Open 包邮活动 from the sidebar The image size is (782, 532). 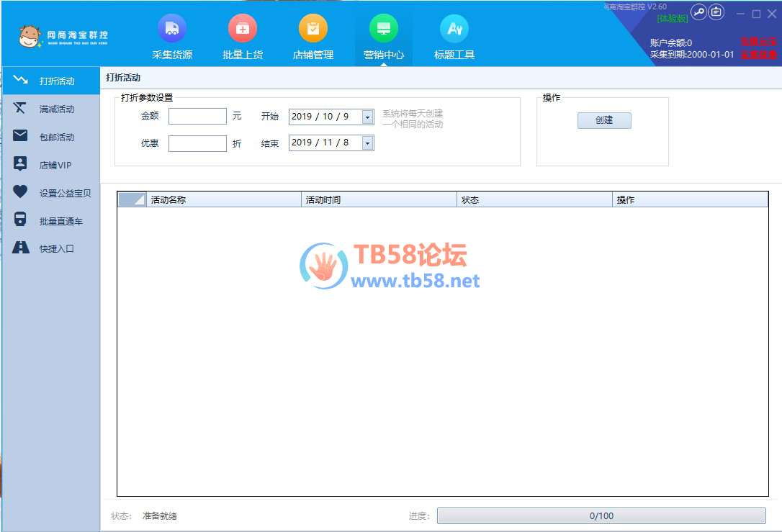point(51,137)
